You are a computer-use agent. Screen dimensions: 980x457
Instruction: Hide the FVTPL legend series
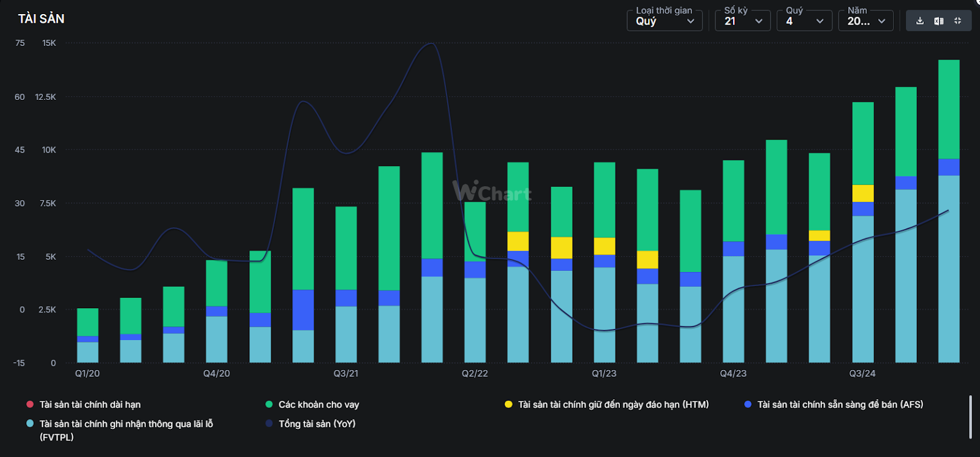tap(126, 424)
